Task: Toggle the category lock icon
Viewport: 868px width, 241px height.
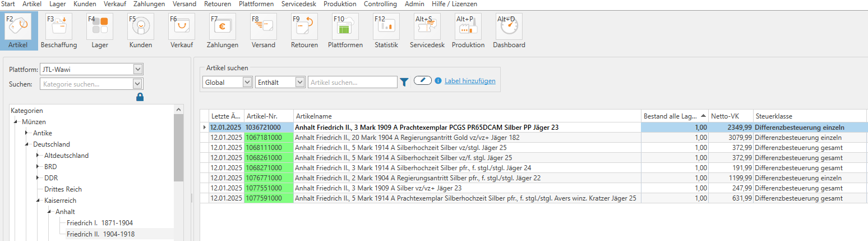Action: point(140,97)
